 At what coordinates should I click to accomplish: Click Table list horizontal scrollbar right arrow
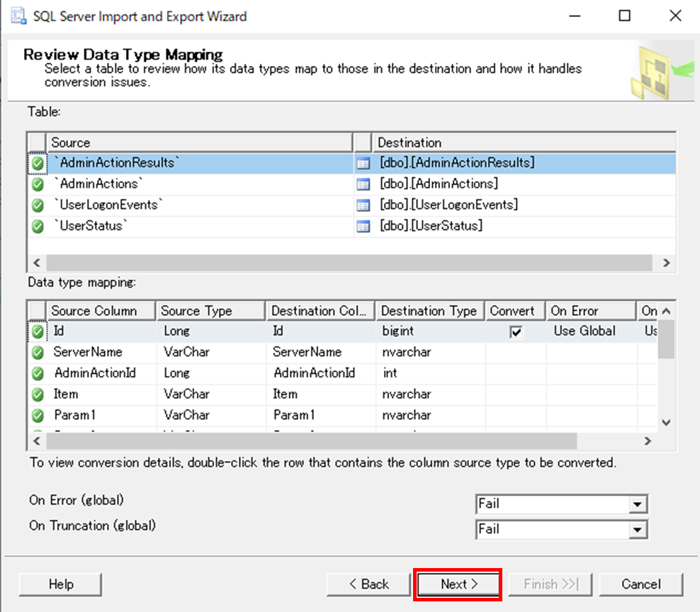point(666,263)
